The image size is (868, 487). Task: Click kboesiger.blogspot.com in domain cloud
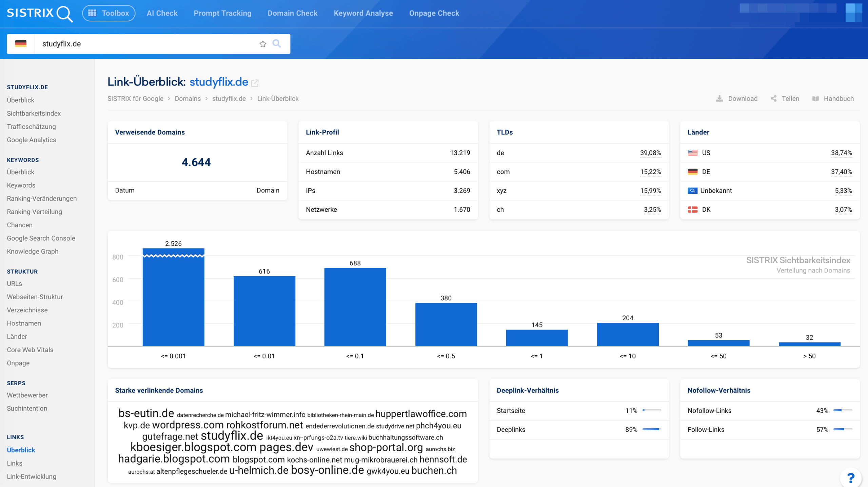(x=193, y=448)
